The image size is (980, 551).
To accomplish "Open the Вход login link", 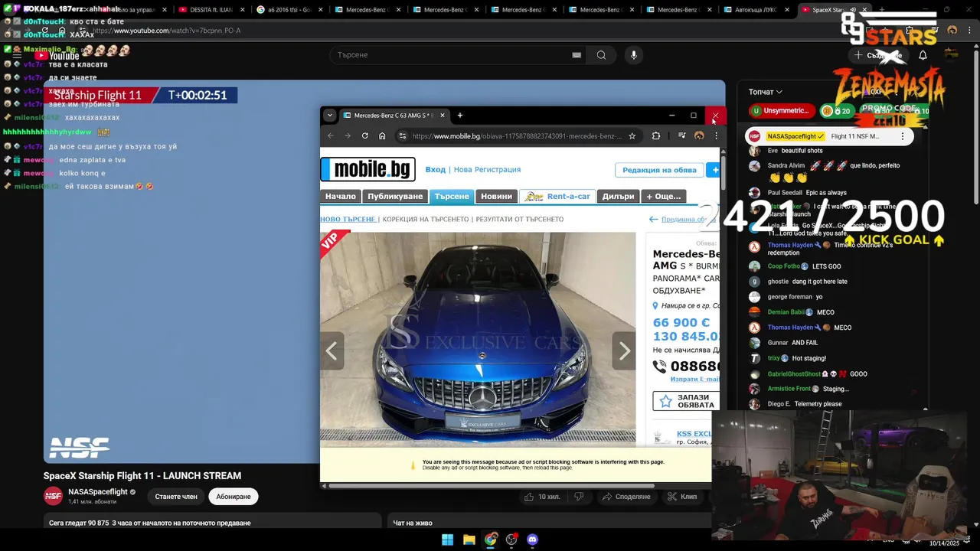I will 435,170.
